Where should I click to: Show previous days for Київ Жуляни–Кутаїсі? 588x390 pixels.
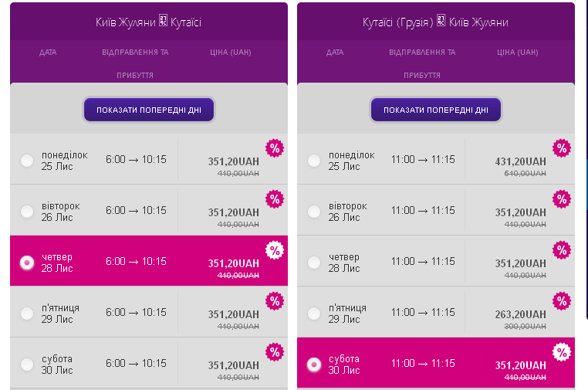pos(149,110)
